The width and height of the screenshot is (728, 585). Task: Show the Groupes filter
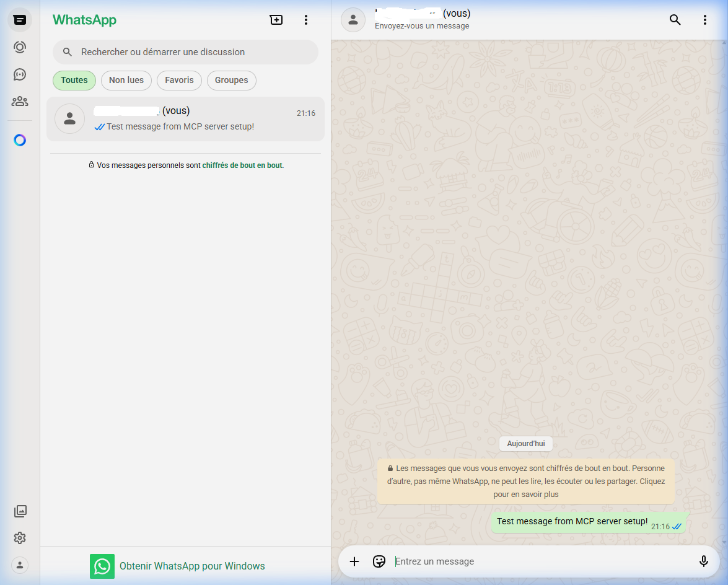click(231, 80)
